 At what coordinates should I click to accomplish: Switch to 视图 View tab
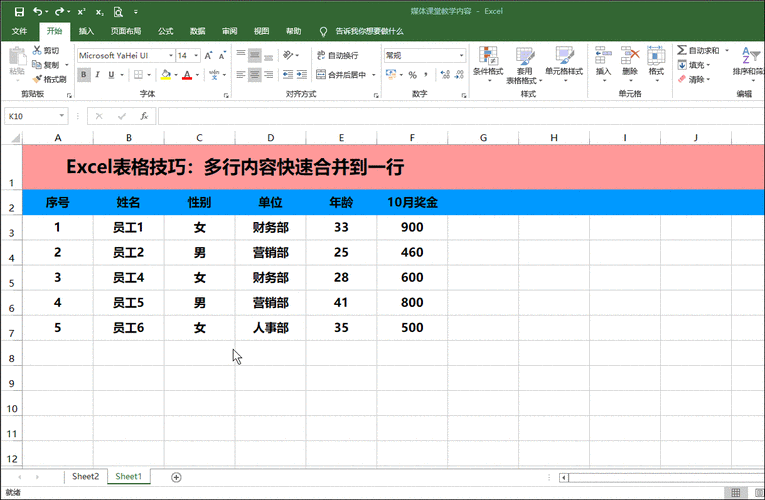click(262, 31)
